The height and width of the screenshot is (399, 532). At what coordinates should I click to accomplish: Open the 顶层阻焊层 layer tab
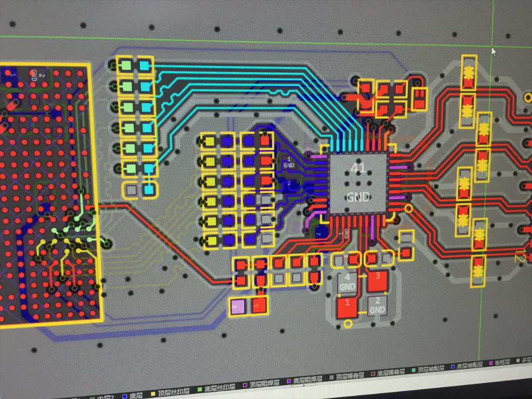pos(261,384)
